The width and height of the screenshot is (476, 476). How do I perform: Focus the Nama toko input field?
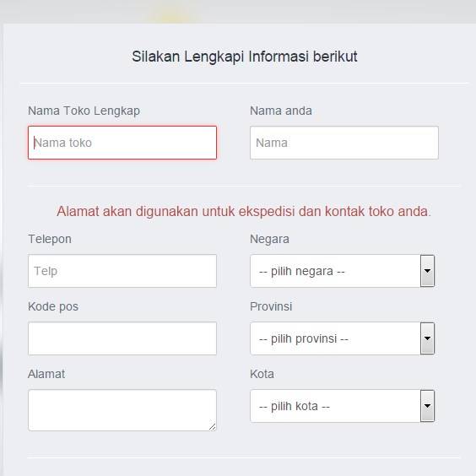(x=122, y=143)
